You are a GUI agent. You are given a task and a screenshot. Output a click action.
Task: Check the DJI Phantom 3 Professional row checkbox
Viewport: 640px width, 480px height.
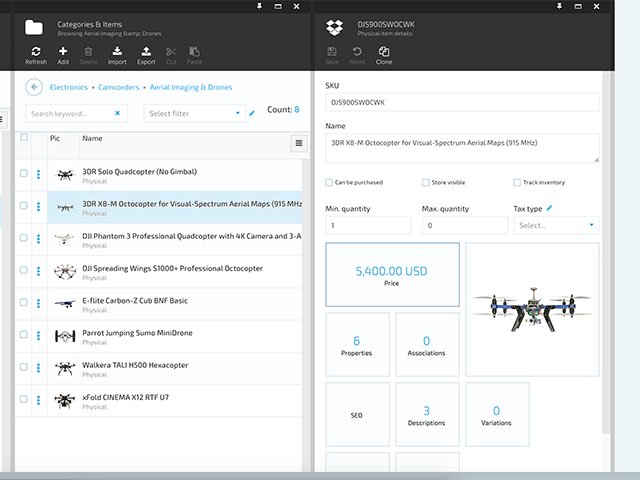point(24,238)
